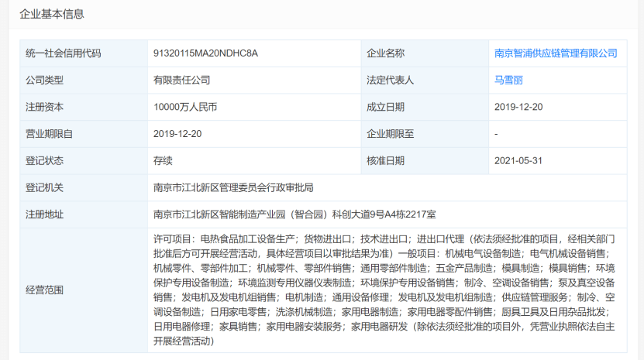Click the 注册地址 label cell

[x=84, y=214]
